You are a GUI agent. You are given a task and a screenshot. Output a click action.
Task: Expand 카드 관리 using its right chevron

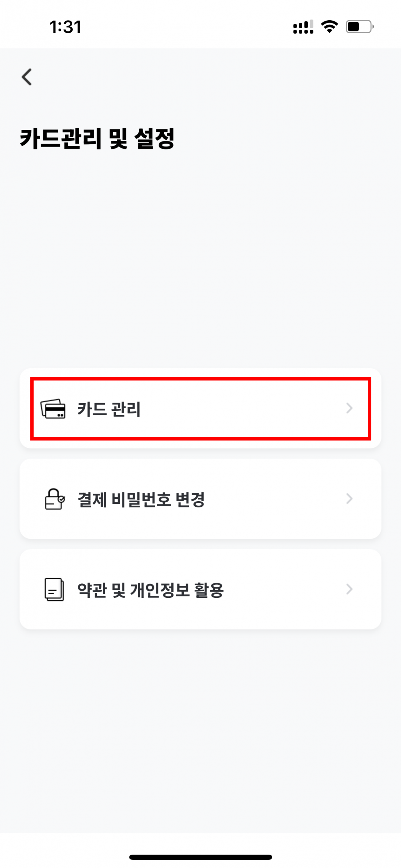click(x=349, y=408)
